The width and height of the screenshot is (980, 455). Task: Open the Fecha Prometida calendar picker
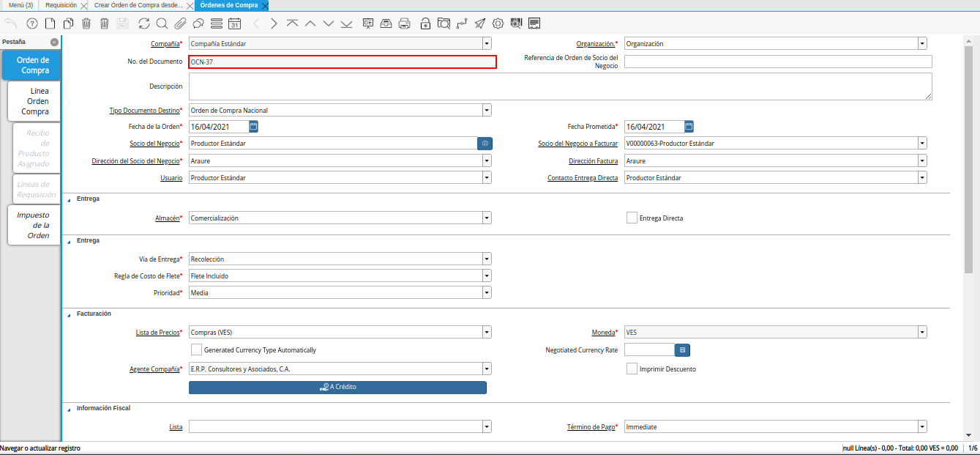click(x=689, y=126)
